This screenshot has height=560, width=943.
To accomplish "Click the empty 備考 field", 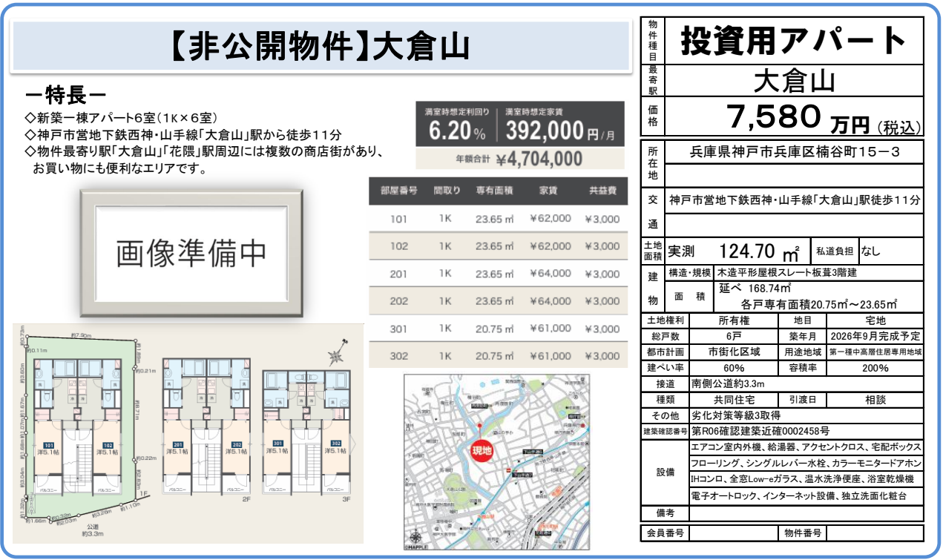I will coord(806,513).
